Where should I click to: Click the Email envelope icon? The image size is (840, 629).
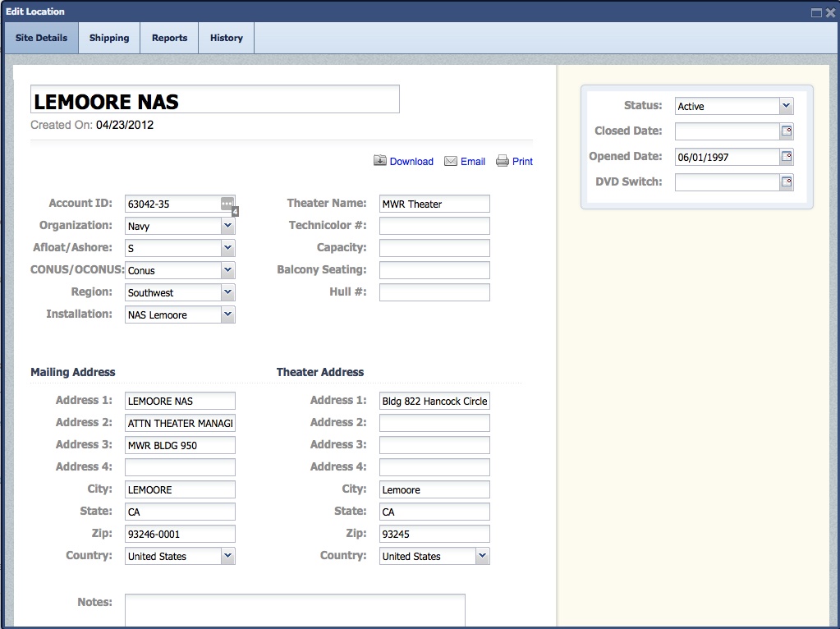(x=451, y=161)
